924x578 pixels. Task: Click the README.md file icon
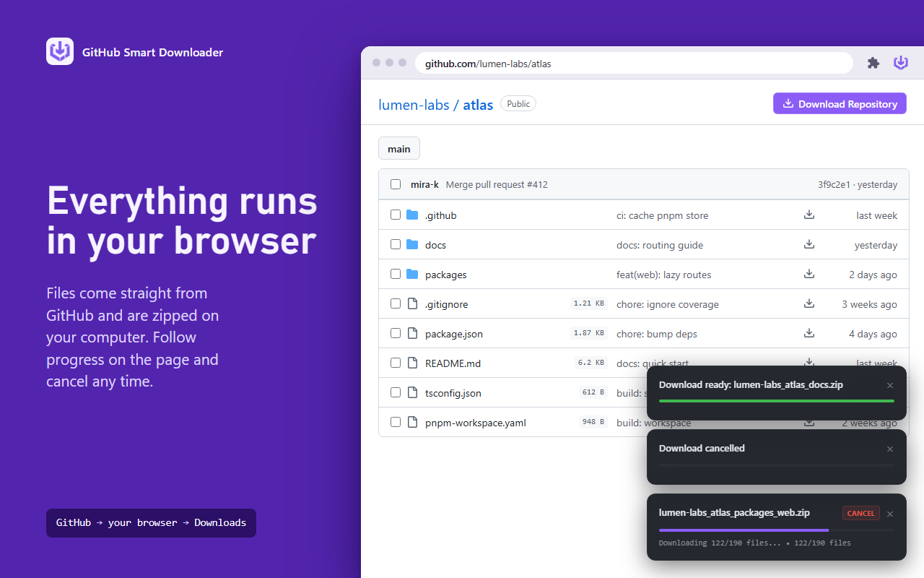[x=412, y=363]
